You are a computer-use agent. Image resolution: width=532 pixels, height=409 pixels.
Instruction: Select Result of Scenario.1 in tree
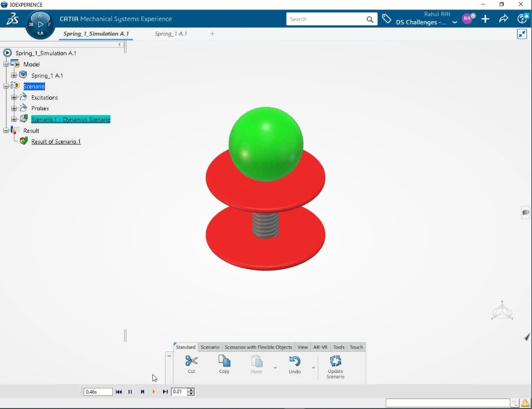(x=56, y=141)
